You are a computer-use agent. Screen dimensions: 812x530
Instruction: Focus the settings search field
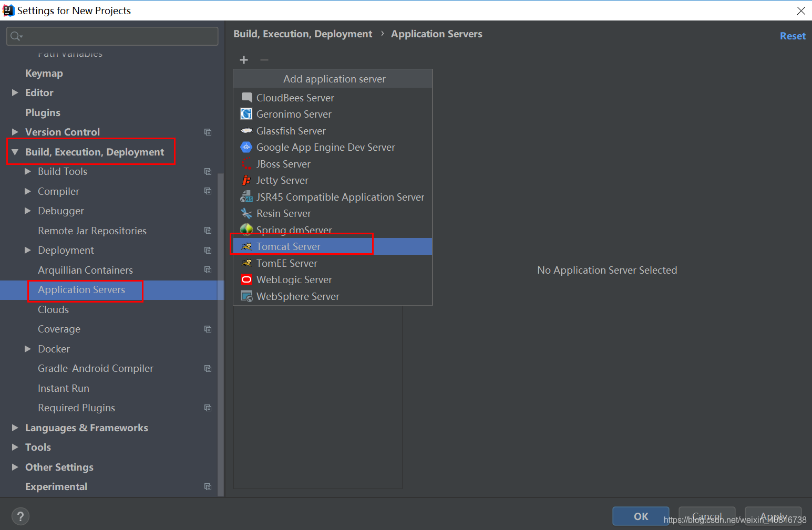coord(112,36)
